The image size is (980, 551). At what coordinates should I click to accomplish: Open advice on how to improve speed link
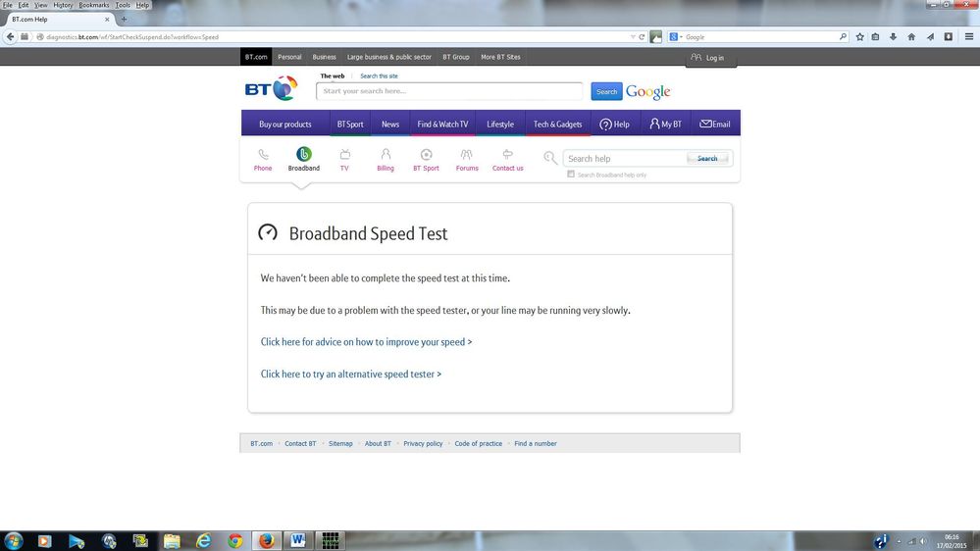click(x=366, y=342)
